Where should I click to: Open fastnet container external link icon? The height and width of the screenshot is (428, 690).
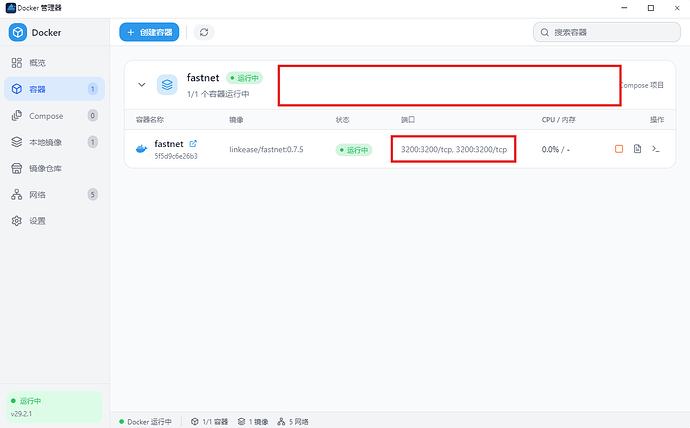coord(193,143)
